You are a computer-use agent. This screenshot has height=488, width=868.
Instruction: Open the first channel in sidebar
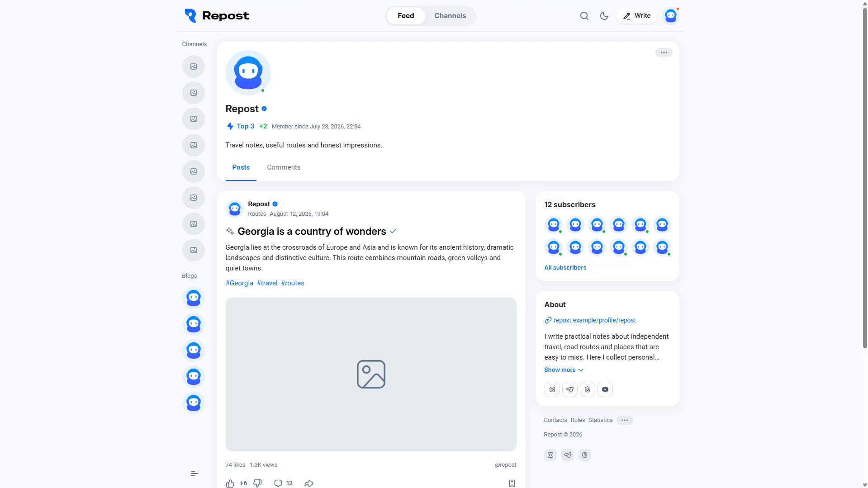point(194,66)
